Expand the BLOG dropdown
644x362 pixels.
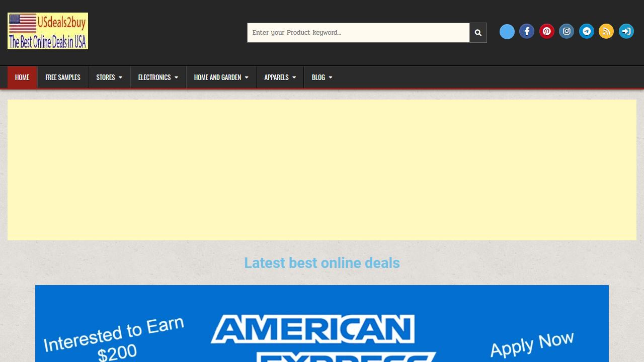[321, 77]
